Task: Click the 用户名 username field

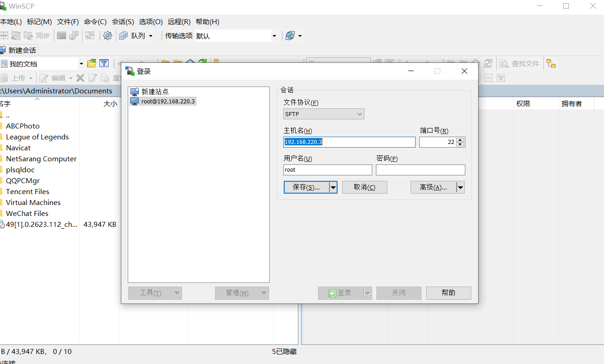Action: [328, 170]
